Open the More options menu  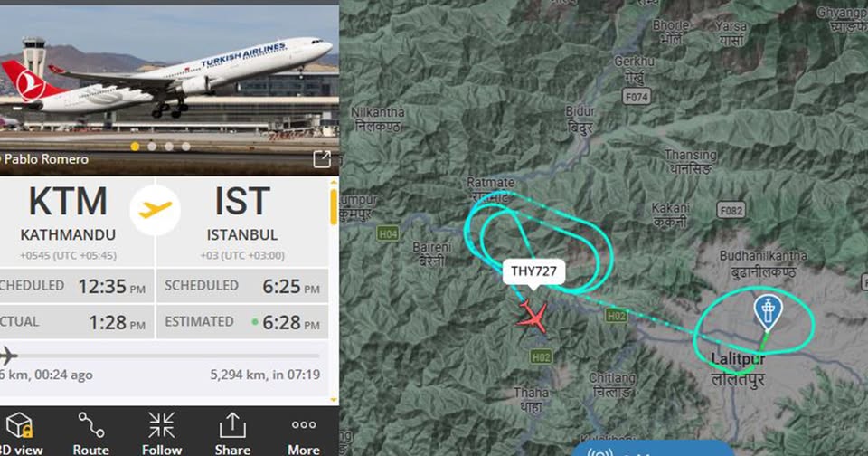click(304, 434)
